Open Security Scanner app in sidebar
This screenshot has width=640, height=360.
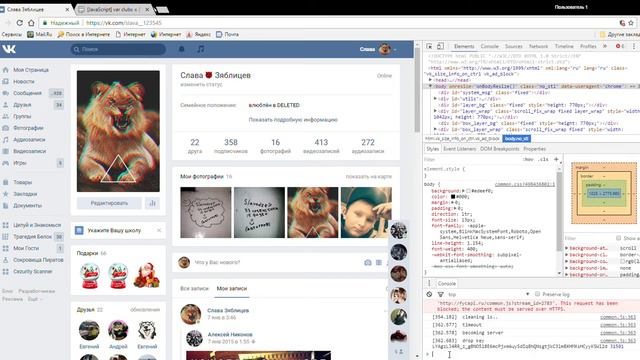tap(32, 271)
